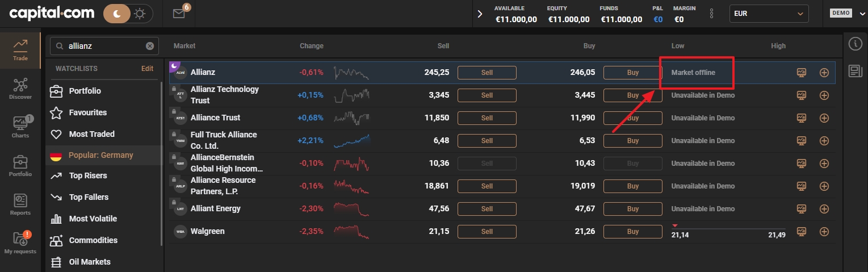Open the EUR currency dropdown
Image resolution: width=868 pixels, height=272 pixels.
click(769, 14)
